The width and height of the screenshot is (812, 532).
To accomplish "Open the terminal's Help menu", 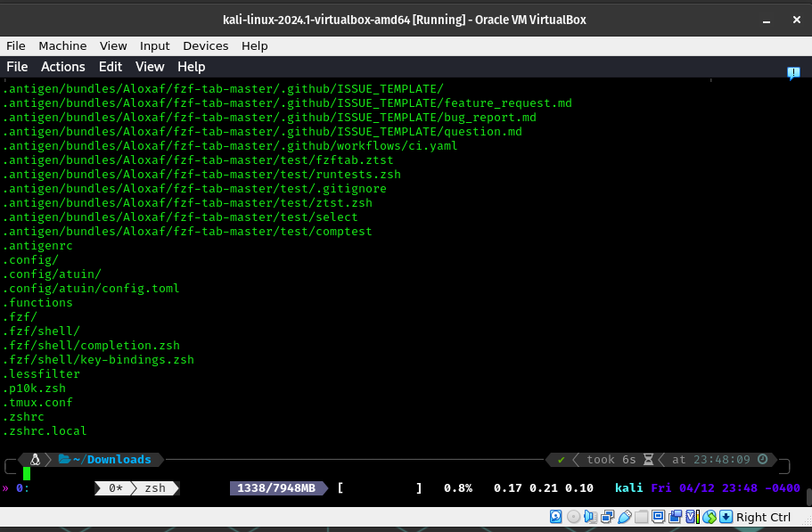I will click(191, 67).
